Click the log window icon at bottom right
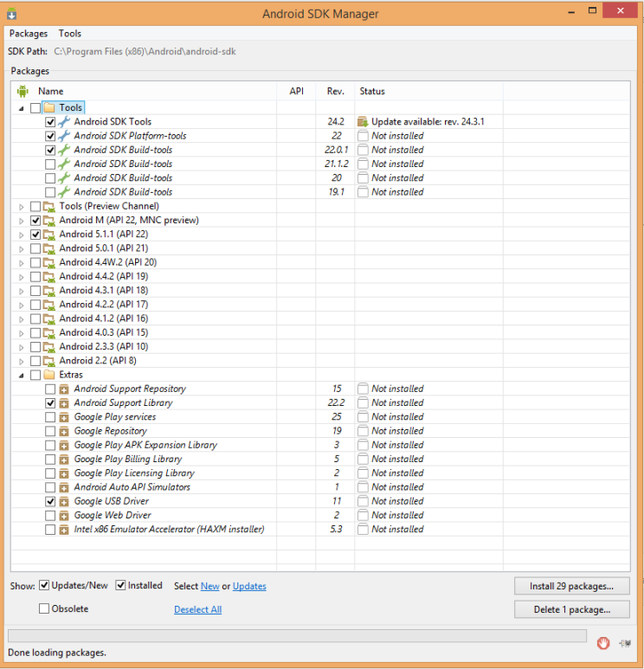 click(625, 643)
